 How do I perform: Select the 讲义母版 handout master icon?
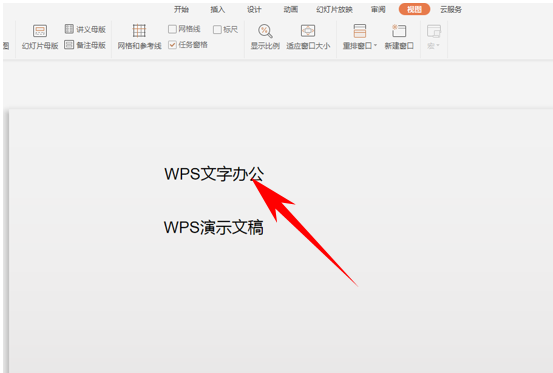[x=69, y=29]
